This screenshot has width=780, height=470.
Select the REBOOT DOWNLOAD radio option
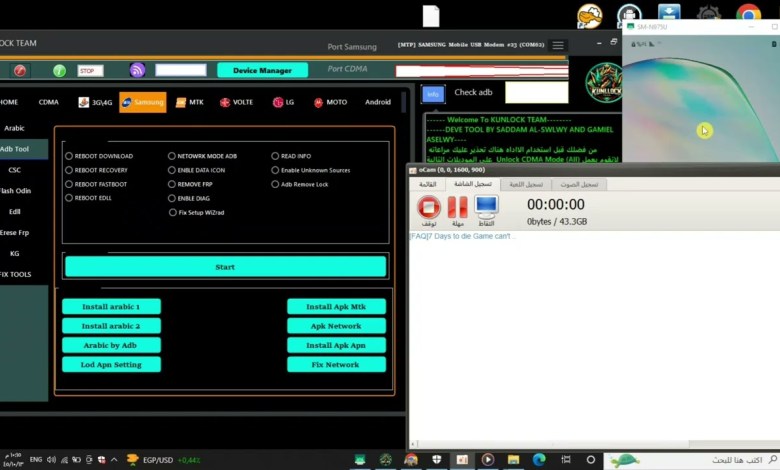click(69, 156)
